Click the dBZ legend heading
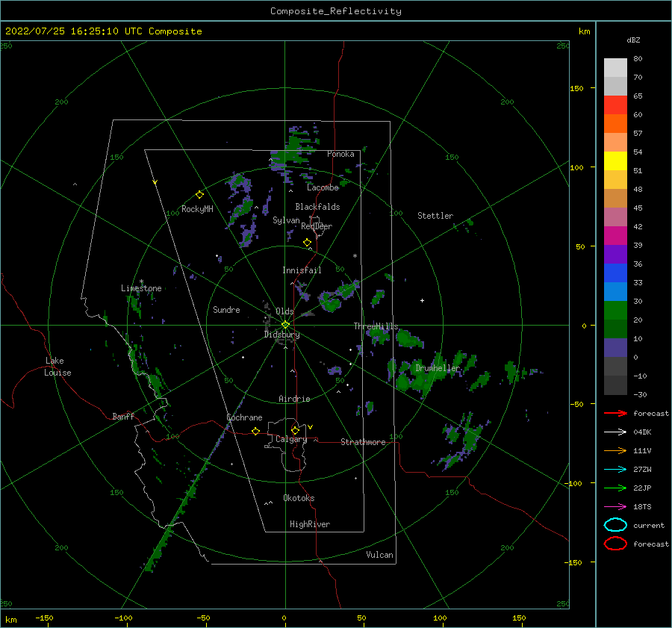 (633, 40)
